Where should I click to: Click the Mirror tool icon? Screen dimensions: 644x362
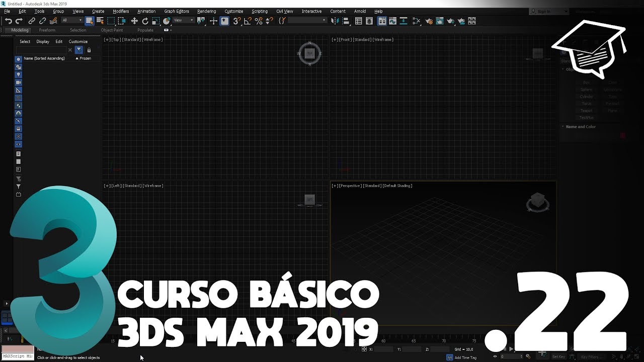pos(335,21)
